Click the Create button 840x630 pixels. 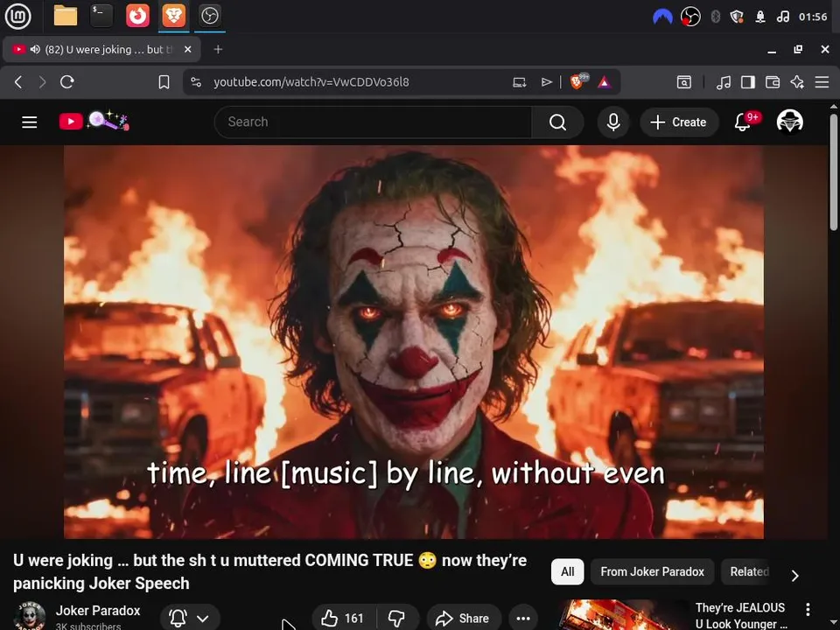pos(679,122)
